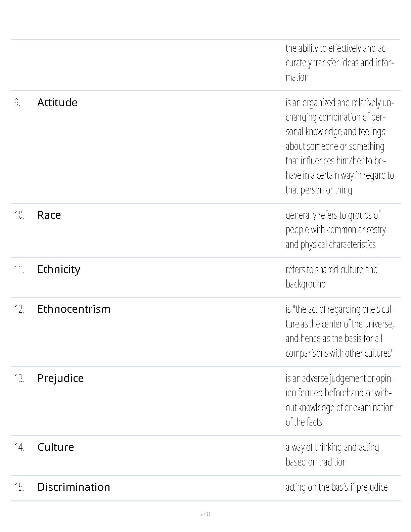Click the term Attitude

coord(57,102)
